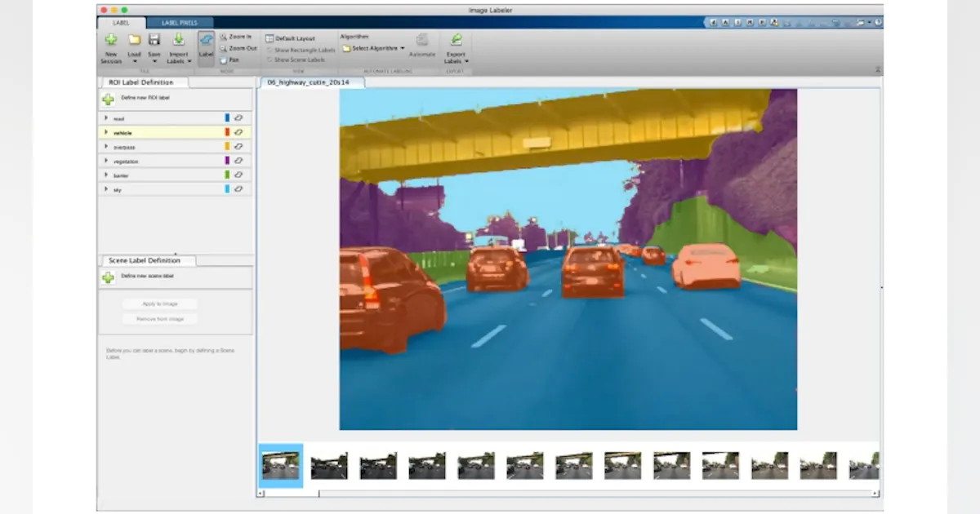Click pixel label icon in vehicle row
The width and height of the screenshot is (980, 514).
click(x=238, y=132)
